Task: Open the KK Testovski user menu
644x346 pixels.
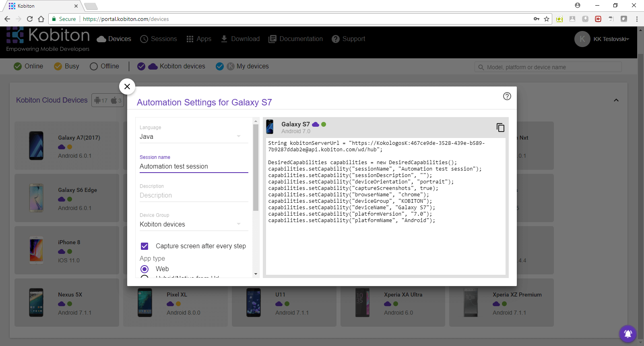Action: [611, 39]
